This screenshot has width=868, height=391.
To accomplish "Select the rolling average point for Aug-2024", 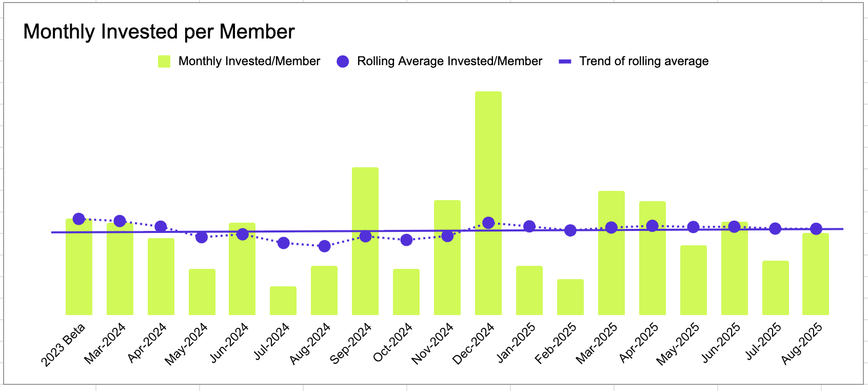I will tap(324, 246).
